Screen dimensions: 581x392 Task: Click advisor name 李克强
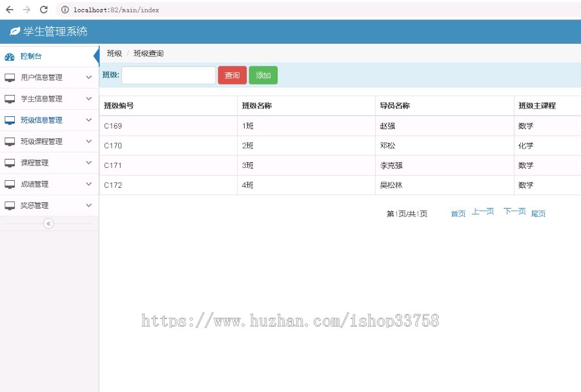[391, 165]
